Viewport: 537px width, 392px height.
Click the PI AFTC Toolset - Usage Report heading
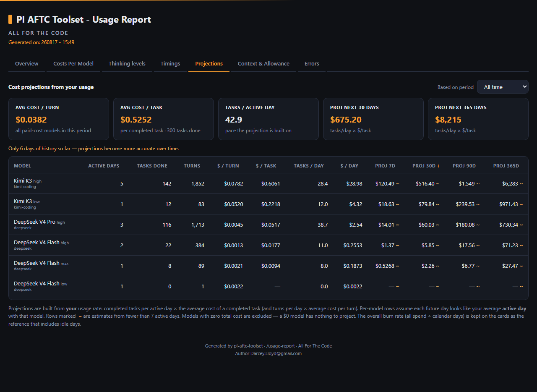point(83,19)
